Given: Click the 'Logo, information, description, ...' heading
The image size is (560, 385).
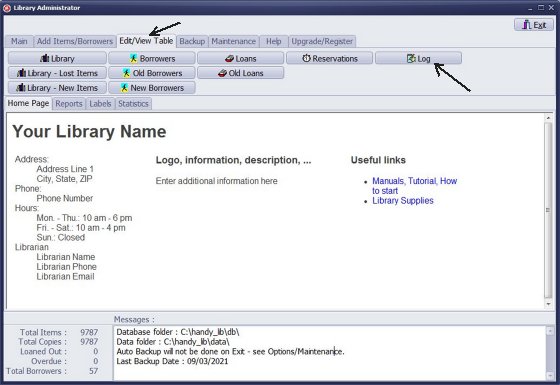Looking at the screenshot, I should pos(233,160).
